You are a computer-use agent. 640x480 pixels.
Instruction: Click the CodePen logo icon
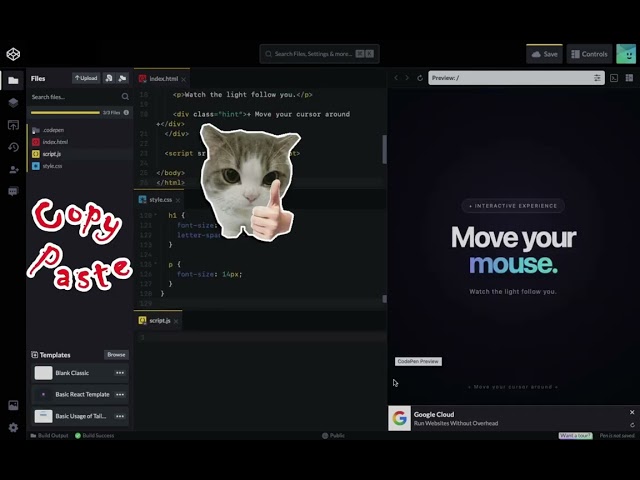click(x=13, y=54)
